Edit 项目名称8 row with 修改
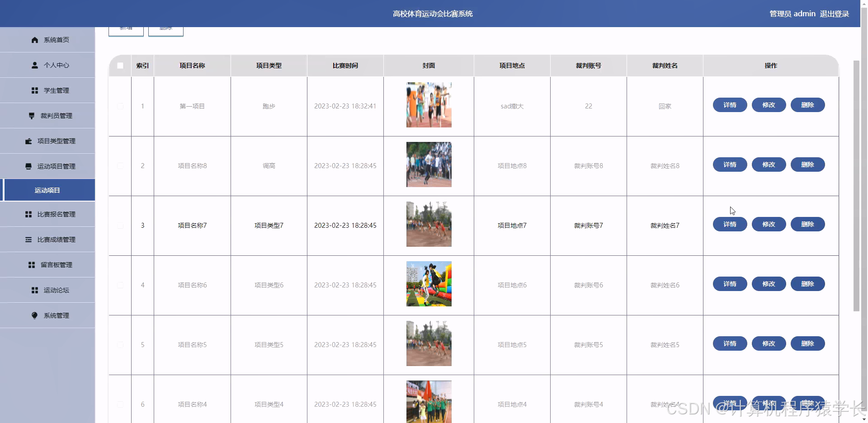868x423 pixels. point(769,164)
